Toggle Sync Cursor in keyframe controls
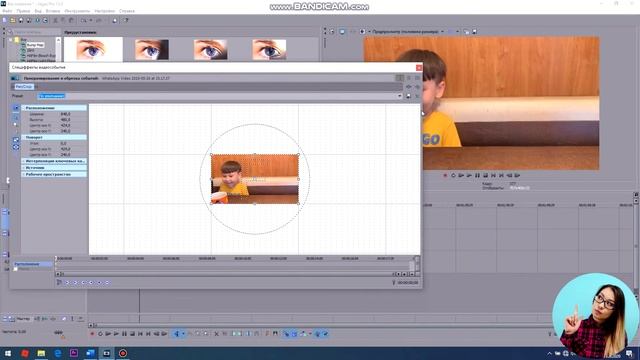 pyautogui.click(x=59, y=282)
